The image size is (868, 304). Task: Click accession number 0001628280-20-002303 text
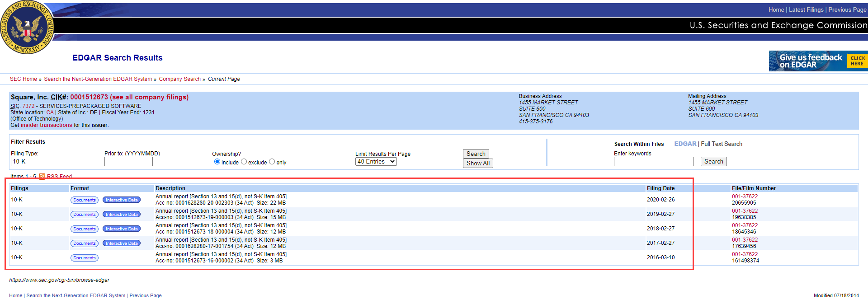pyautogui.click(x=204, y=203)
